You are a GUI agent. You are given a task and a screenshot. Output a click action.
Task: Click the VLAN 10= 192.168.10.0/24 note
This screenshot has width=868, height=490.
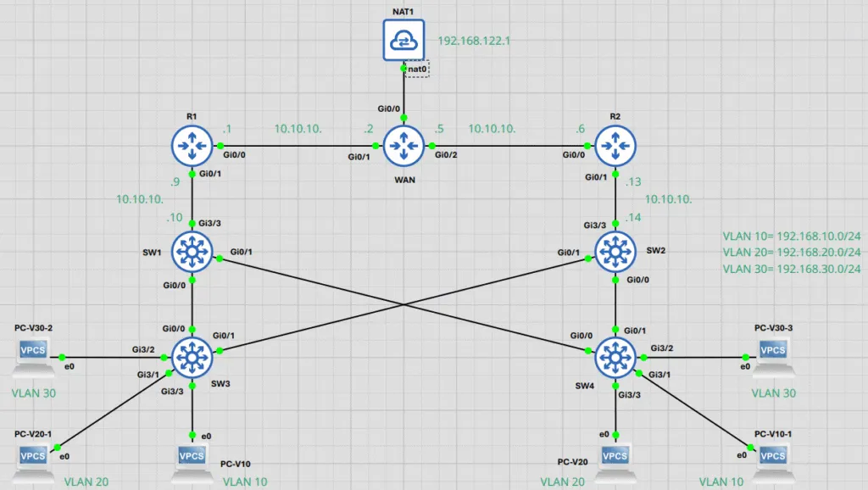(792, 237)
